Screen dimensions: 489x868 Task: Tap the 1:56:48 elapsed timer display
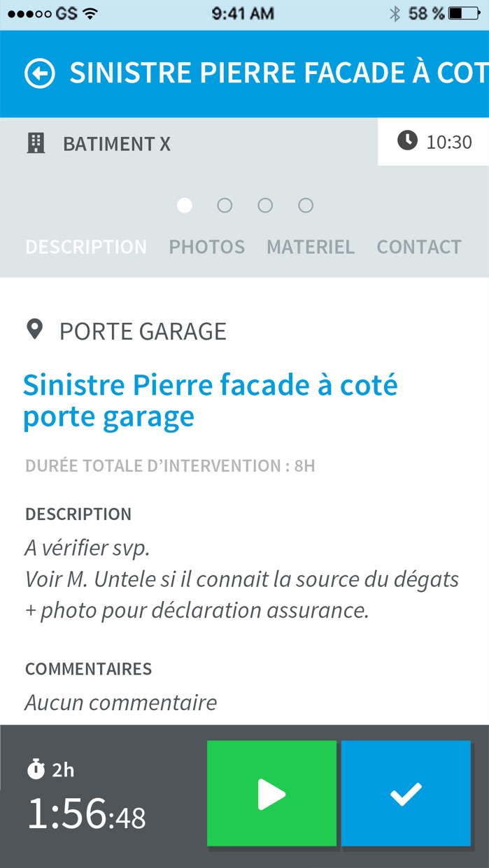[87, 814]
